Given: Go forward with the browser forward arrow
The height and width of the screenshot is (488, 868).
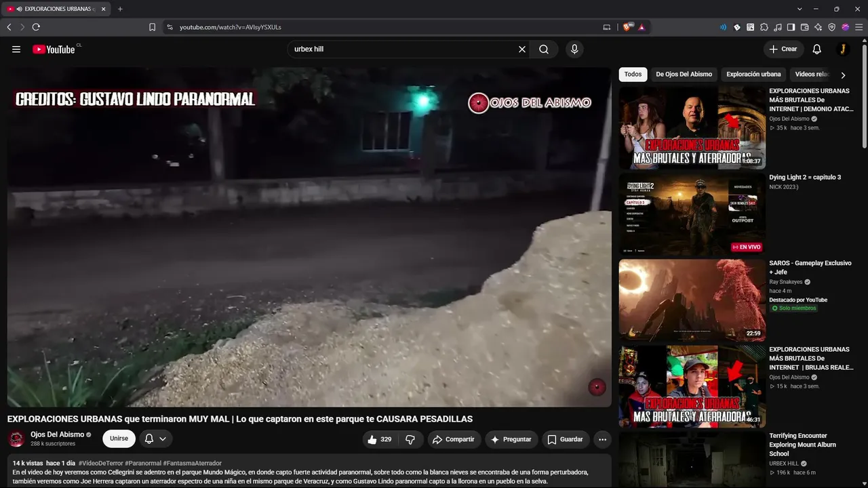Looking at the screenshot, I should tap(22, 27).
